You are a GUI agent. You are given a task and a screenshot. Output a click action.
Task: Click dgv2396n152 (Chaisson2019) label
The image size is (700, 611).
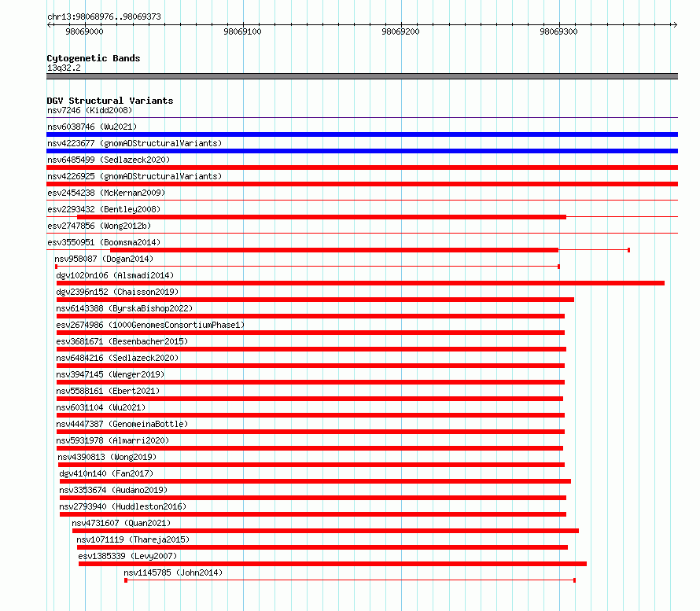click(117, 292)
